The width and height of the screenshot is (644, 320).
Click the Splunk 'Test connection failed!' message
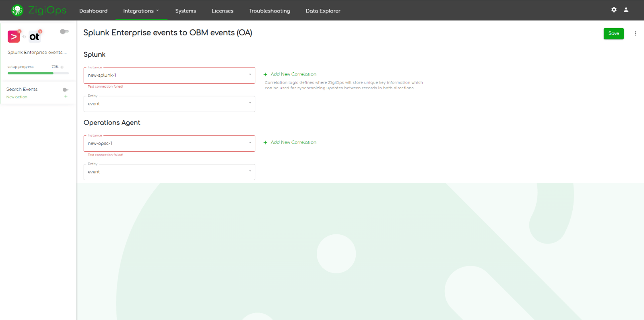[105, 86]
